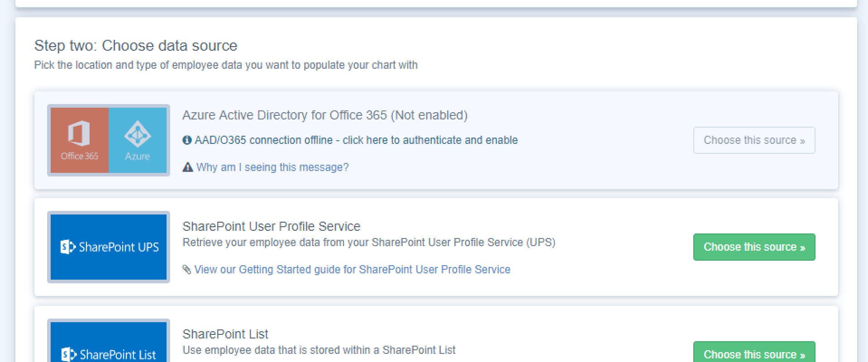Click the 'Retrieve your employee data' description
The height and width of the screenshot is (362, 868).
[x=368, y=243]
